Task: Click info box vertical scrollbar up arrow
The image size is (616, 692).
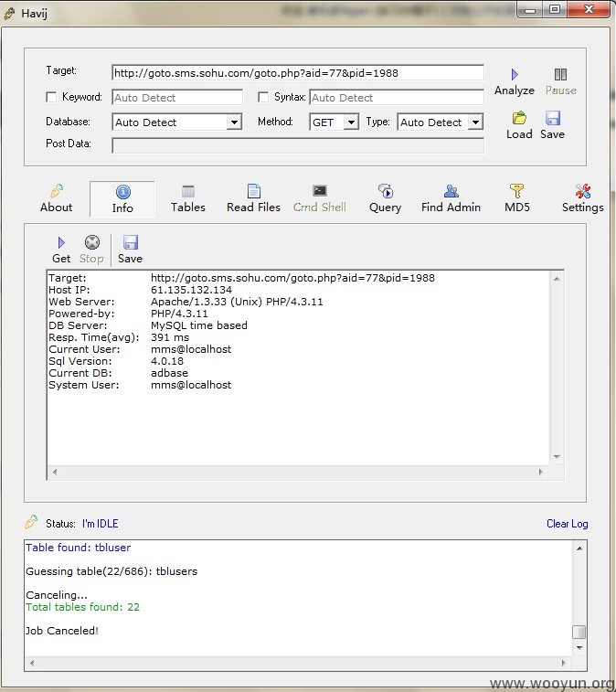Action: 557,279
